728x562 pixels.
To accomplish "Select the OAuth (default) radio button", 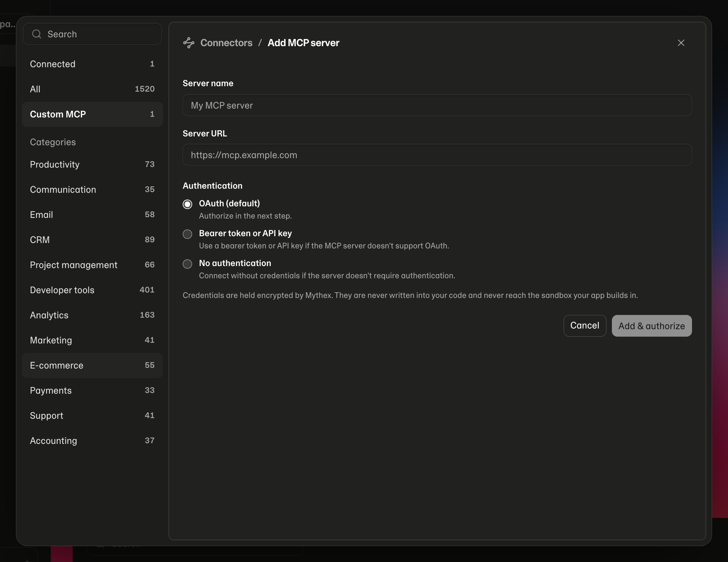I will (x=187, y=204).
